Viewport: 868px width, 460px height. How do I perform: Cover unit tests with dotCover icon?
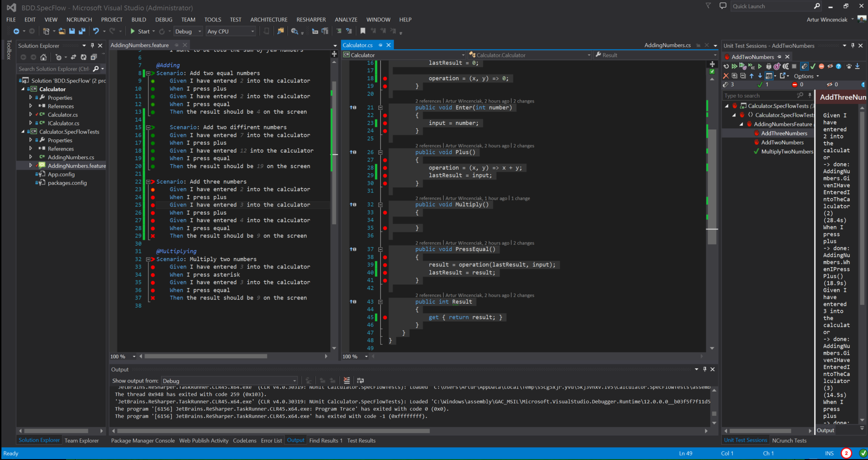tap(777, 67)
